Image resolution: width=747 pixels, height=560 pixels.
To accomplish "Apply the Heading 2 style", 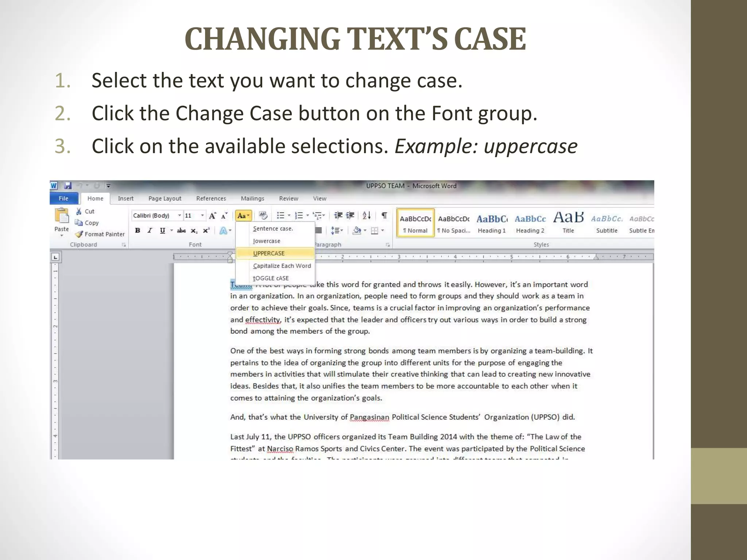I will coord(530,223).
